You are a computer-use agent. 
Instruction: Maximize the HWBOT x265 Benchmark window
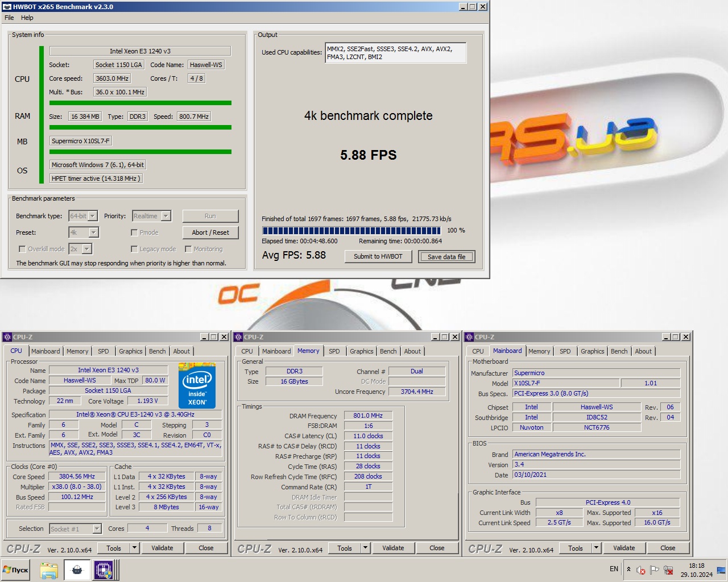tap(473, 7)
